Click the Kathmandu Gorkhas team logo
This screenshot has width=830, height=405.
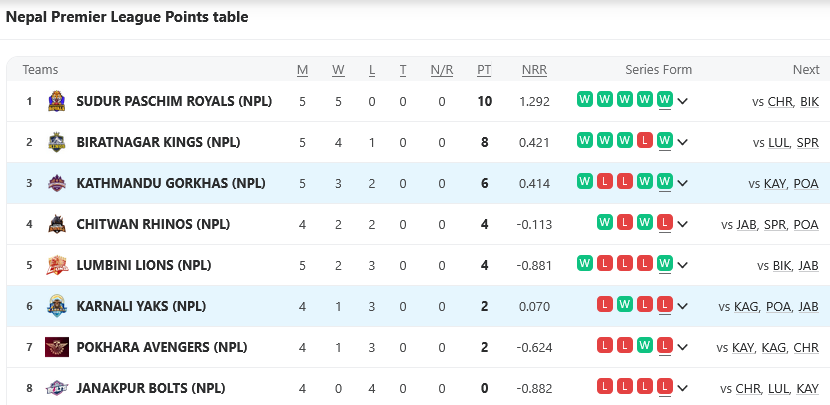pyautogui.click(x=57, y=183)
